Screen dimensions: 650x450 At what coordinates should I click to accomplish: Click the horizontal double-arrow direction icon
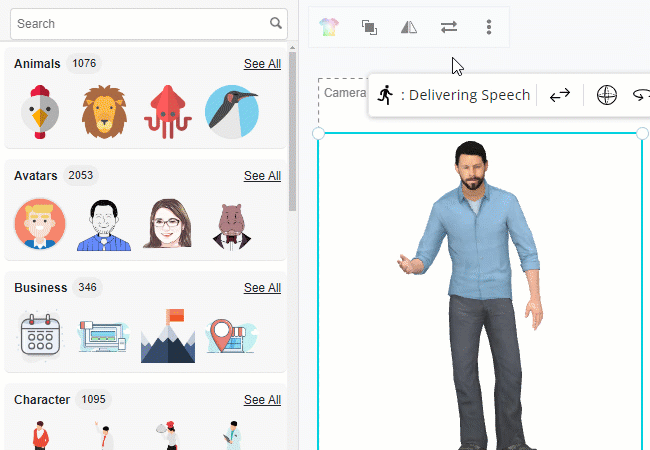click(x=560, y=95)
